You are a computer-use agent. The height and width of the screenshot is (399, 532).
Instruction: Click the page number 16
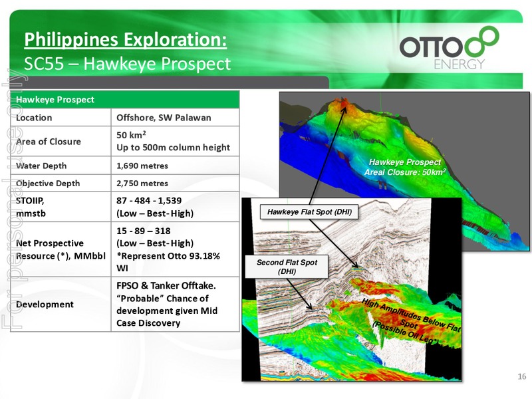[x=522, y=376]
